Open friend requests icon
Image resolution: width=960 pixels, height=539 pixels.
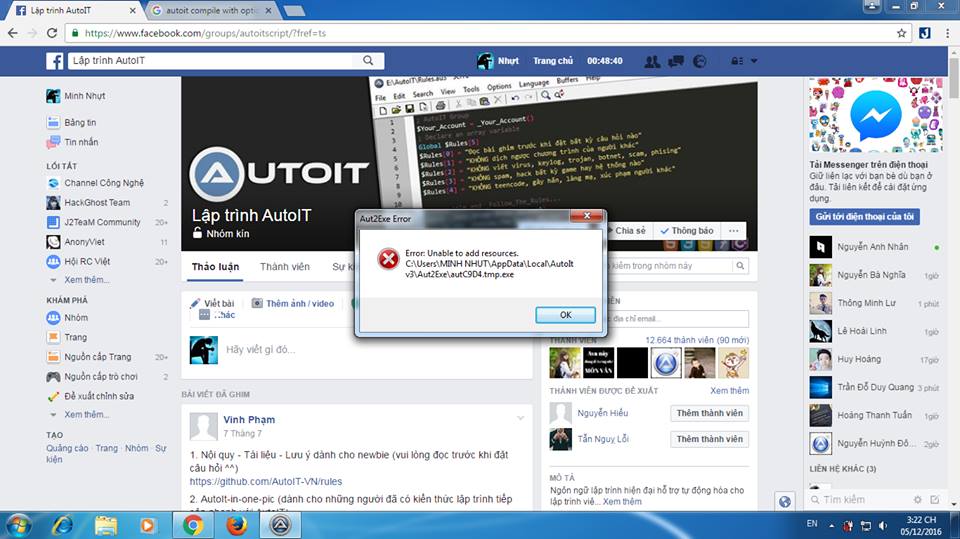[x=652, y=61]
